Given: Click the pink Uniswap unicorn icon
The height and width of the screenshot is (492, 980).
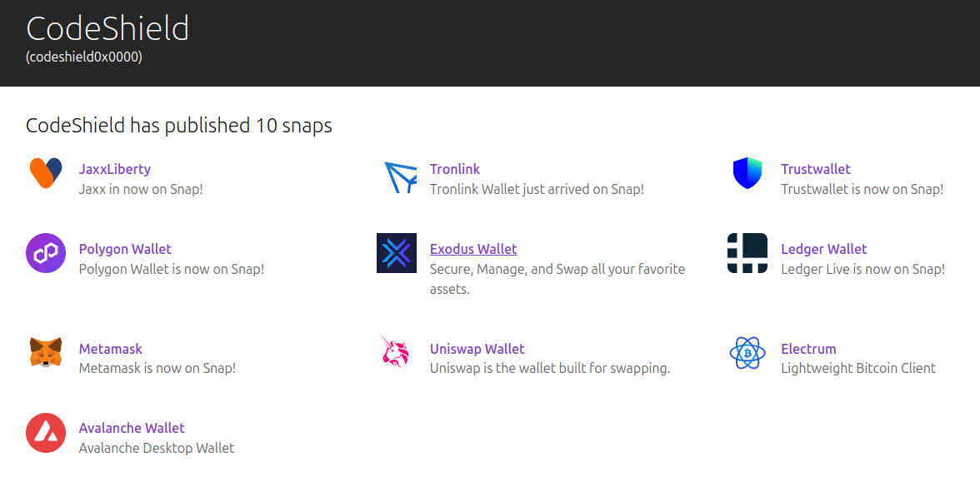Looking at the screenshot, I should coord(395,350).
